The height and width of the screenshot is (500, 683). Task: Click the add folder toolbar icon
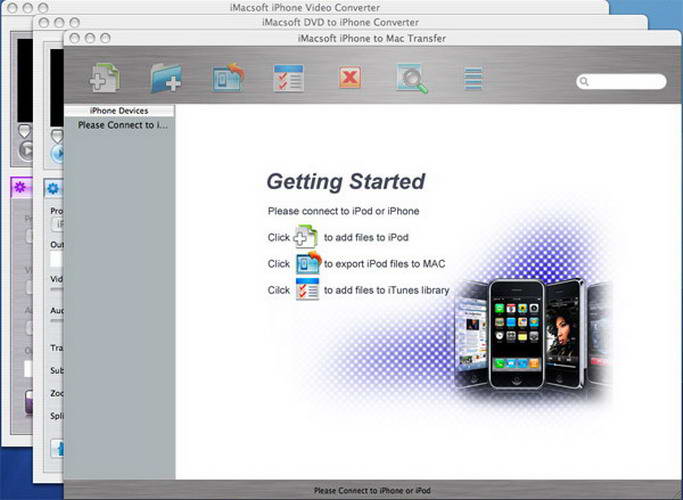(x=166, y=78)
